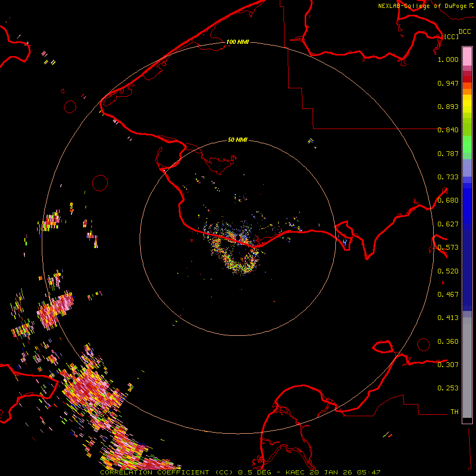Click the 0.840 color scale value
Image resolution: width=476 pixels, height=476 pixels.
coord(448,130)
